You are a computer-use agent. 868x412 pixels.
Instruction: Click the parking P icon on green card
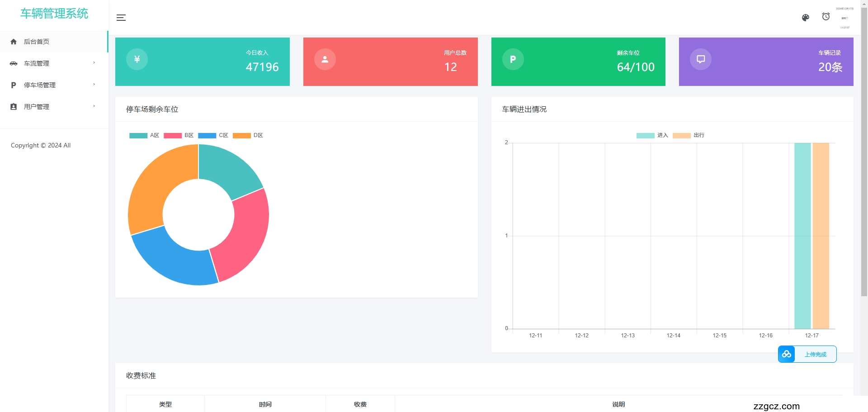[x=513, y=59]
